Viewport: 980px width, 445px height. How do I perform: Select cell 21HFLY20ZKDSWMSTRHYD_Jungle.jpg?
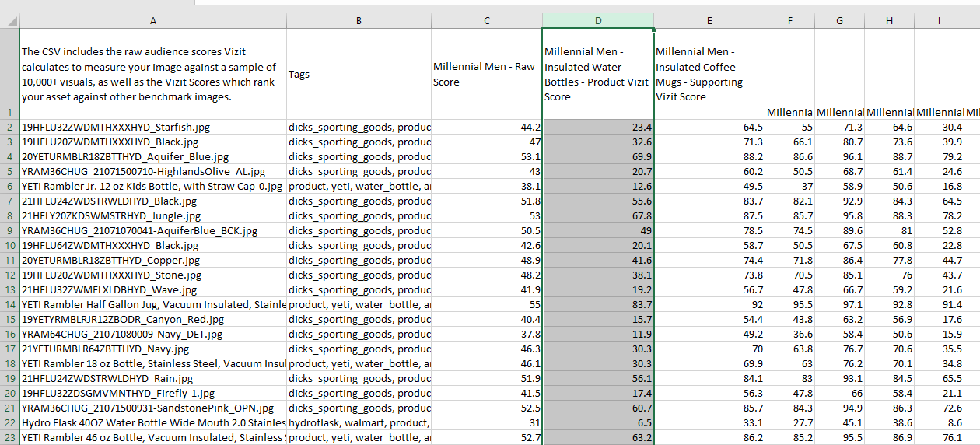point(152,215)
